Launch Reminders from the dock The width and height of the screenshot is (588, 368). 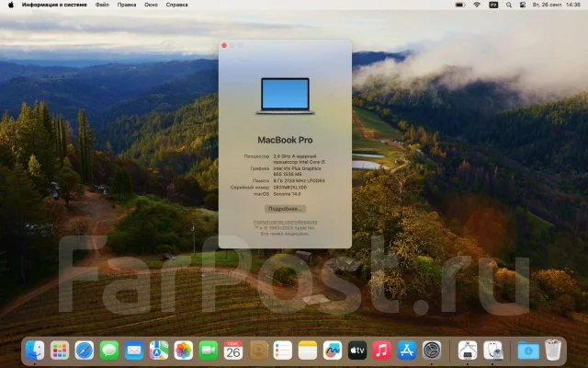[283, 351]
